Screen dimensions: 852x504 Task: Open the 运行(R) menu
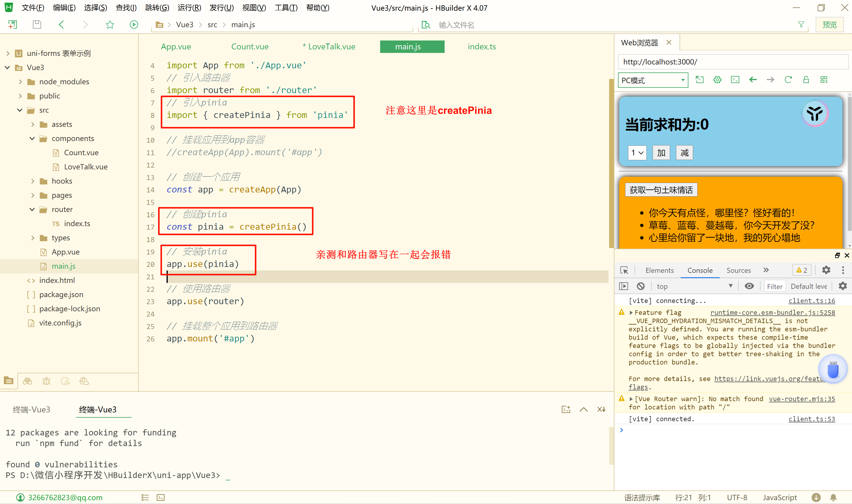[x=189, y=7]
